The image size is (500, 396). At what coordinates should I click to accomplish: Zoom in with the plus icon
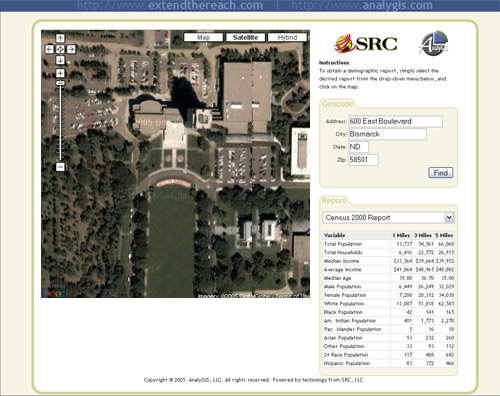pos(60,73)
